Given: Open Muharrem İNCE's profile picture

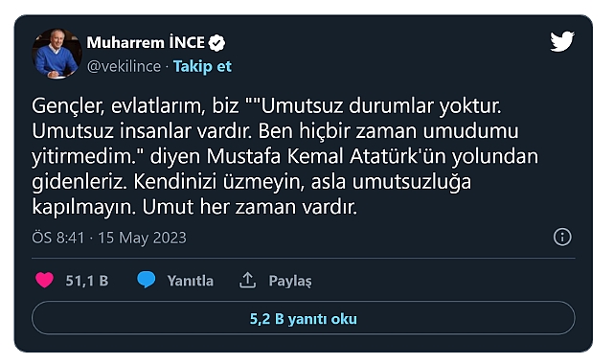Looking at the screenshot, I should (57, 54).
